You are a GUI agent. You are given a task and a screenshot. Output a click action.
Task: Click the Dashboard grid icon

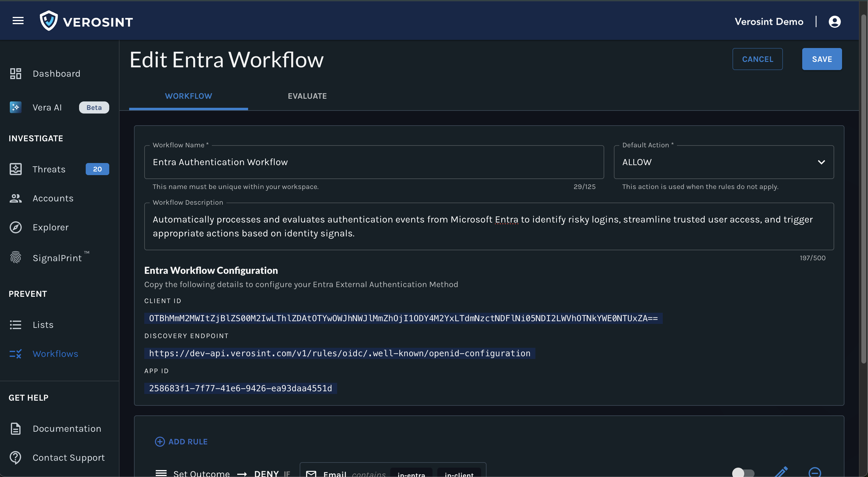tap(15, 73)
